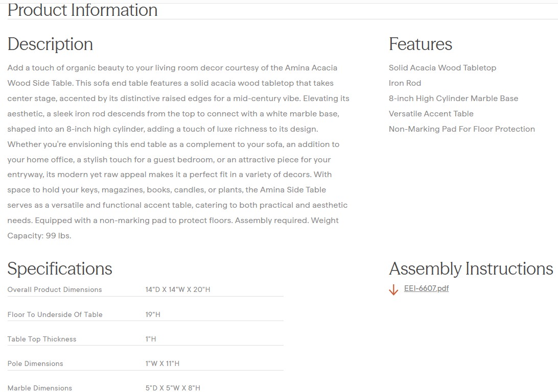Select the Assembly Instructions heading
This screenshot has width=558, height=392.
click(471, 268)
